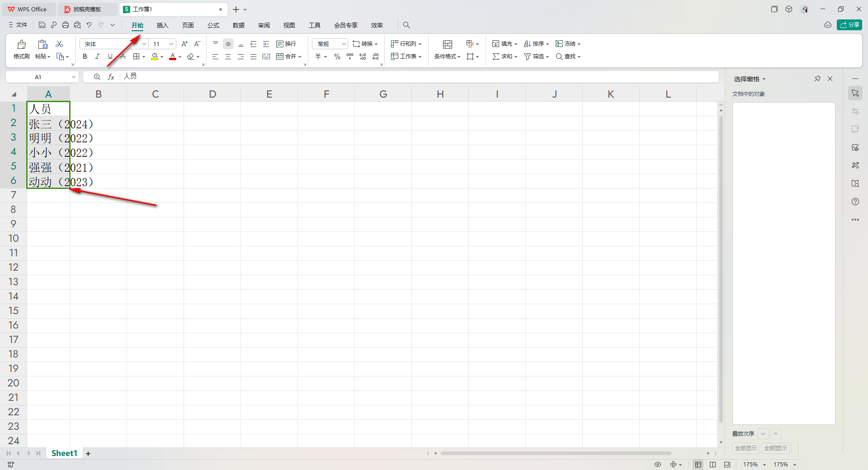
Task: Open the font name dropdown (宋体)
Action: (144, 44)
